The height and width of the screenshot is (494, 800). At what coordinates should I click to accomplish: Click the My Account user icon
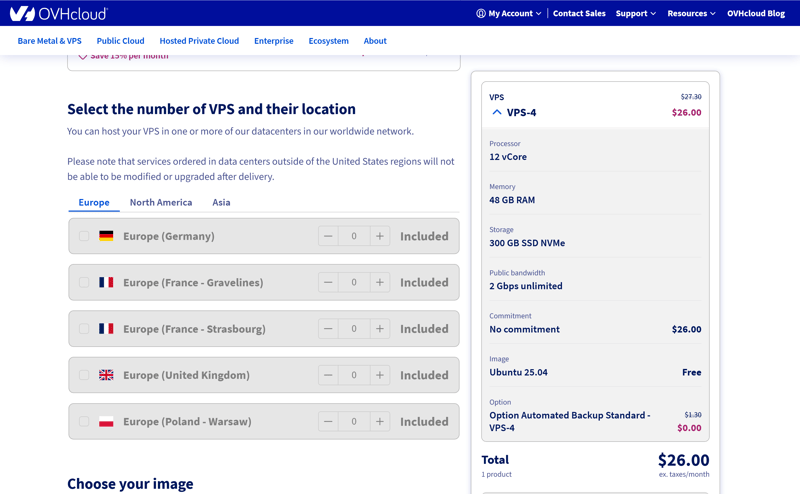(x=481, y=14)
